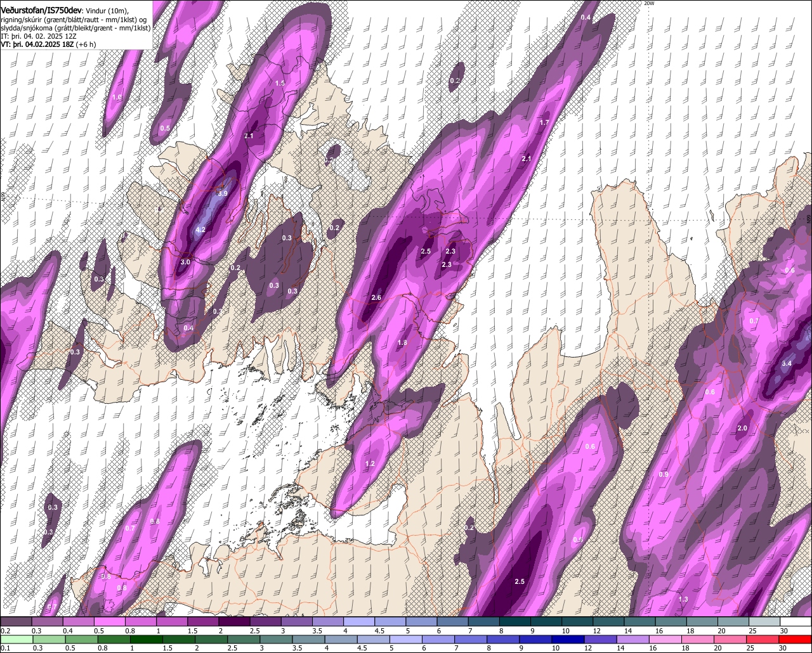Click the 4.2 precipitation value on the map

point(200,230)
